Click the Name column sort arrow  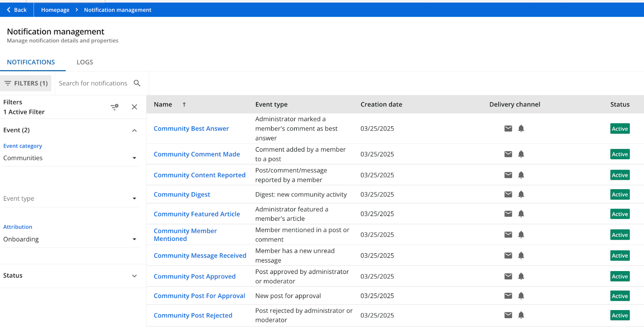[x=184, y=105]
